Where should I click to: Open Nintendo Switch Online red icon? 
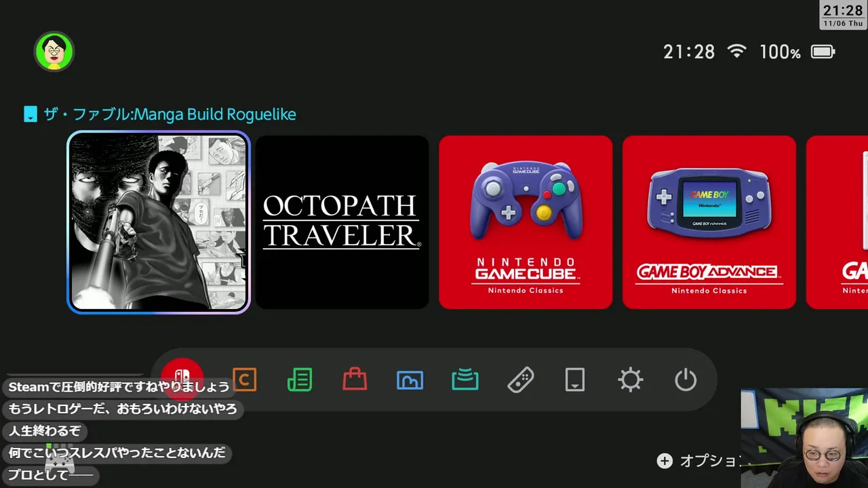coord(182,380)
